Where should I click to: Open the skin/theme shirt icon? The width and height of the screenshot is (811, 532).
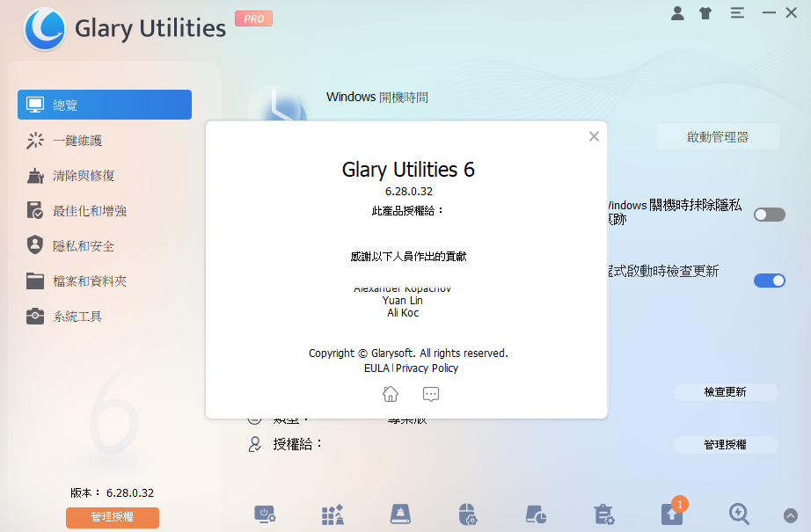[705, 13]
